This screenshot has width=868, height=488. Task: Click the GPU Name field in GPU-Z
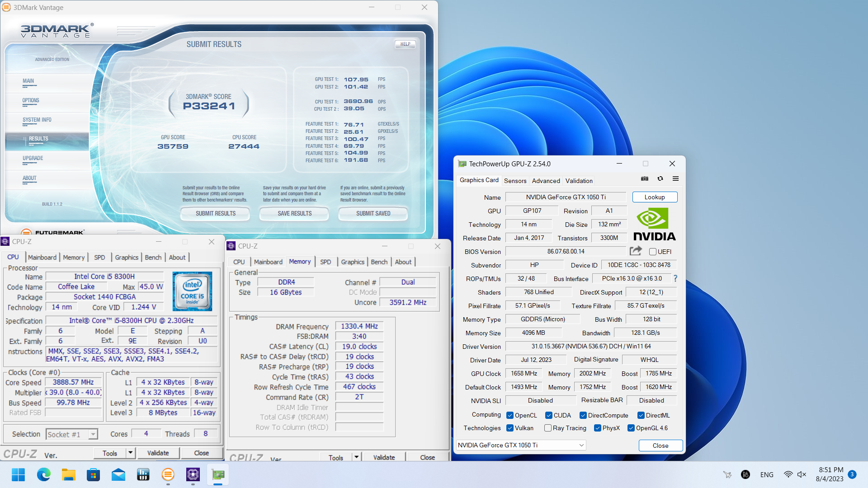(566, 197)
